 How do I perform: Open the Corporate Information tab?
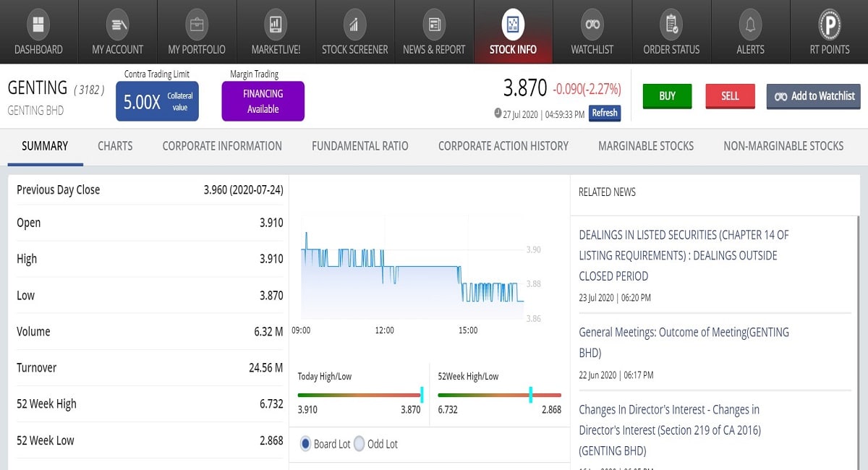coord(222,146)
